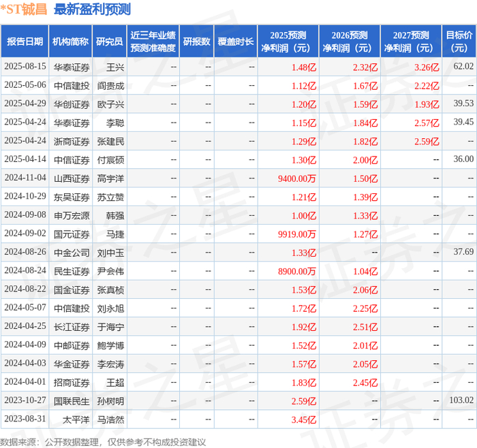Click target price 39.53
This screenshot has height=448, width=477.
tap(463, 103)
